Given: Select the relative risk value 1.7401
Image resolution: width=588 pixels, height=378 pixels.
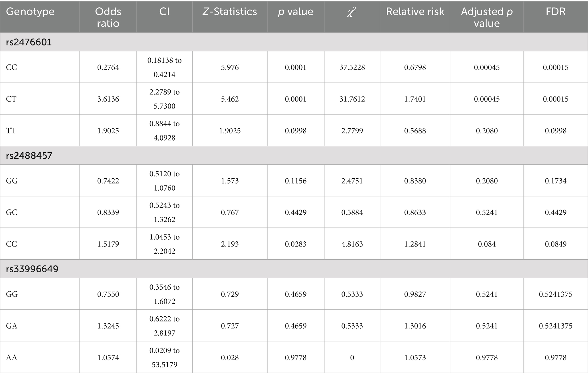Looking at the screenshot, I should pos(415,99).
